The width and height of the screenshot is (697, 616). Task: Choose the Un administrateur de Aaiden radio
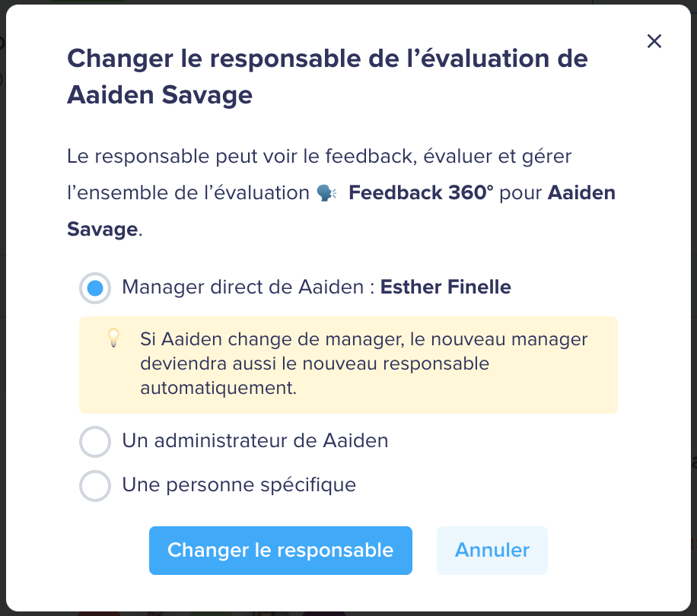tap(95, 441)
